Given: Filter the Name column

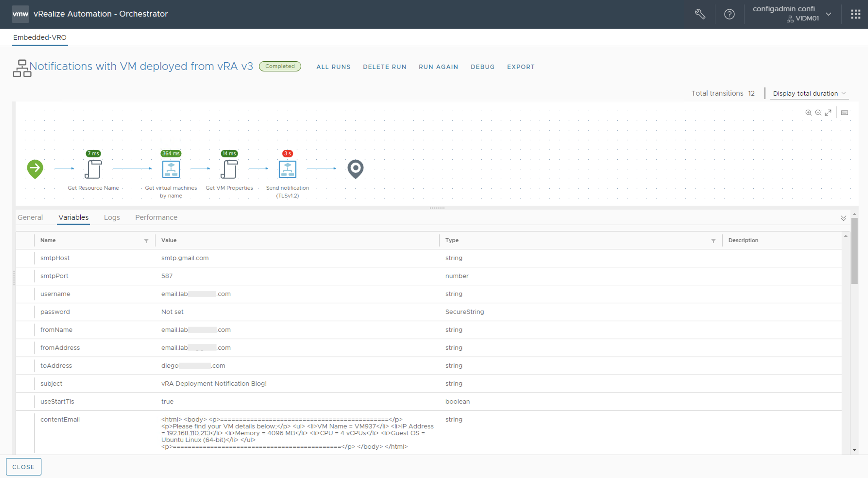Looking at the screenshot, I should 146,241.
